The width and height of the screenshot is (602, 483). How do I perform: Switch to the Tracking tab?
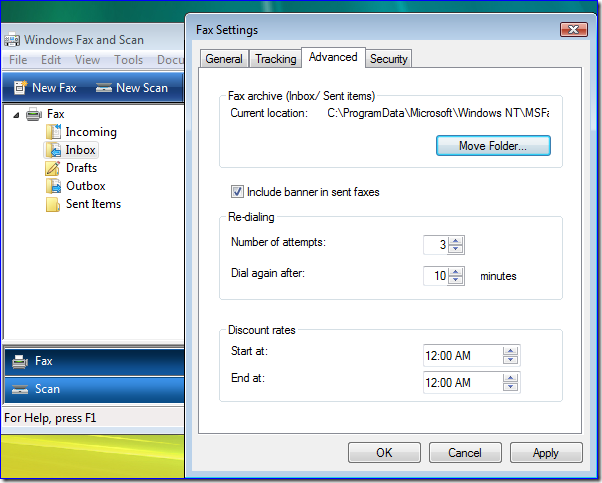pos(276,59)
